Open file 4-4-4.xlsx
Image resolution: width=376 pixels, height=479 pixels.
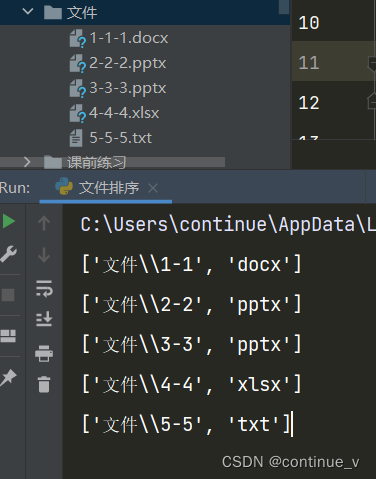[124, 113]
